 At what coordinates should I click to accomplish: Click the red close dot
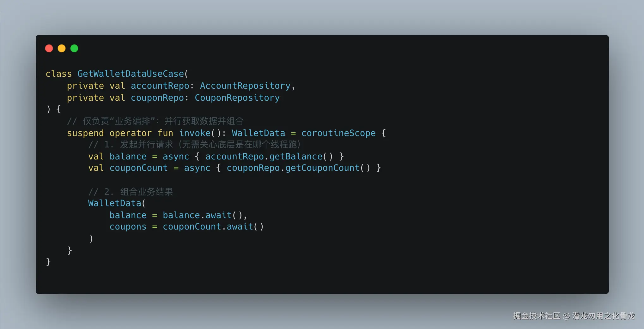pyautogui.click(x=49, y=48)
